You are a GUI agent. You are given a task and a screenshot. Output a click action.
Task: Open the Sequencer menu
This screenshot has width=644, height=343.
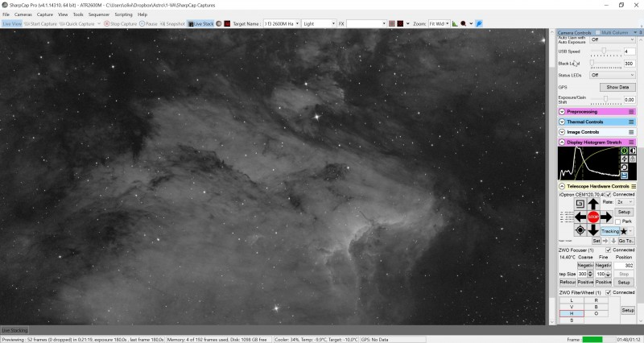(99, 14)
